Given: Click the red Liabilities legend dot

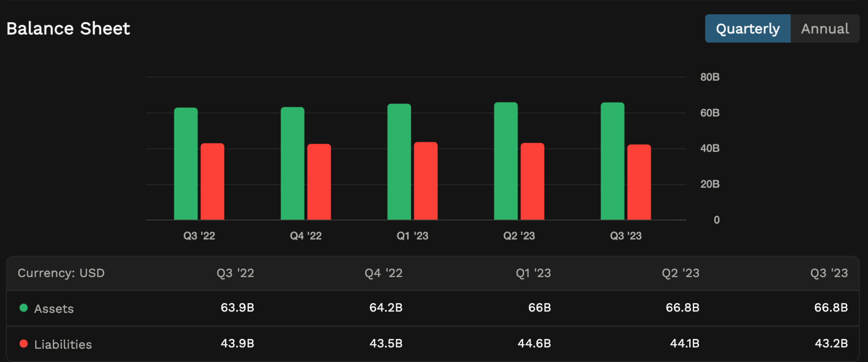Looking at the screenshot, I should coord(24,344).
